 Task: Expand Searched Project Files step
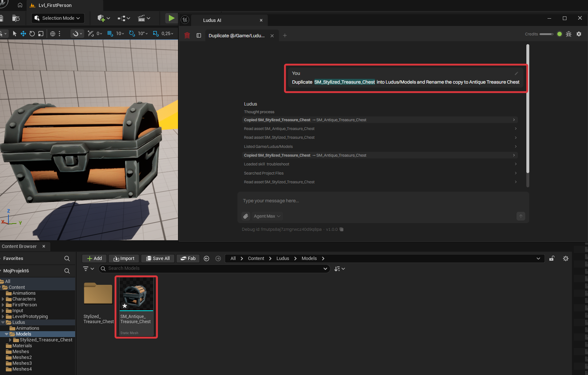(380, 173)
